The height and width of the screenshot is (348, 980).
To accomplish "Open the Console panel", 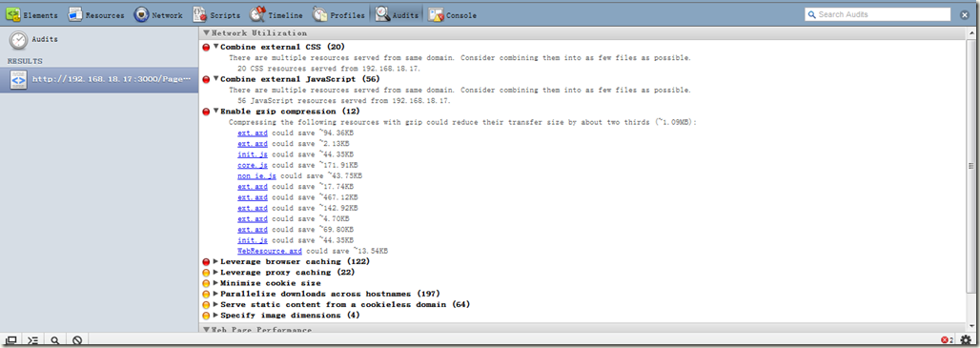I will [x=453, y=15].
